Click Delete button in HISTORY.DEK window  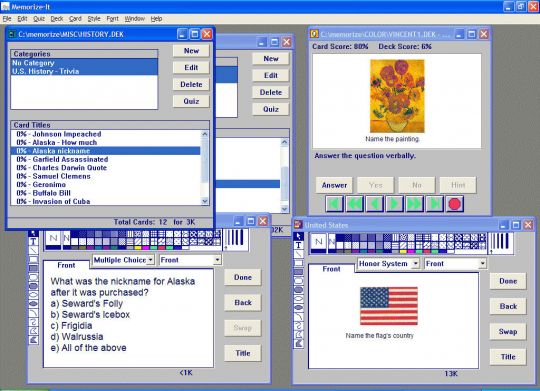(191, 84)
